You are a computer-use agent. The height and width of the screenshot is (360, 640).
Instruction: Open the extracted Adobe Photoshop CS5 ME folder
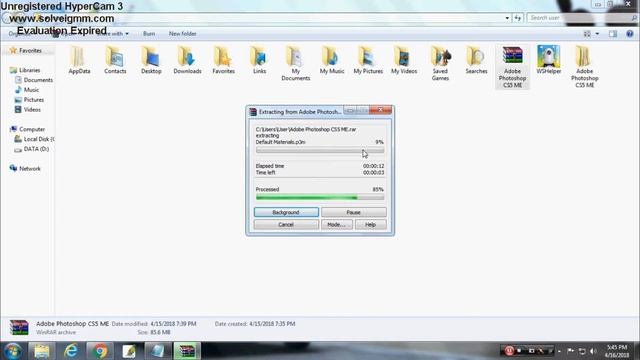[x=584, y=67]
